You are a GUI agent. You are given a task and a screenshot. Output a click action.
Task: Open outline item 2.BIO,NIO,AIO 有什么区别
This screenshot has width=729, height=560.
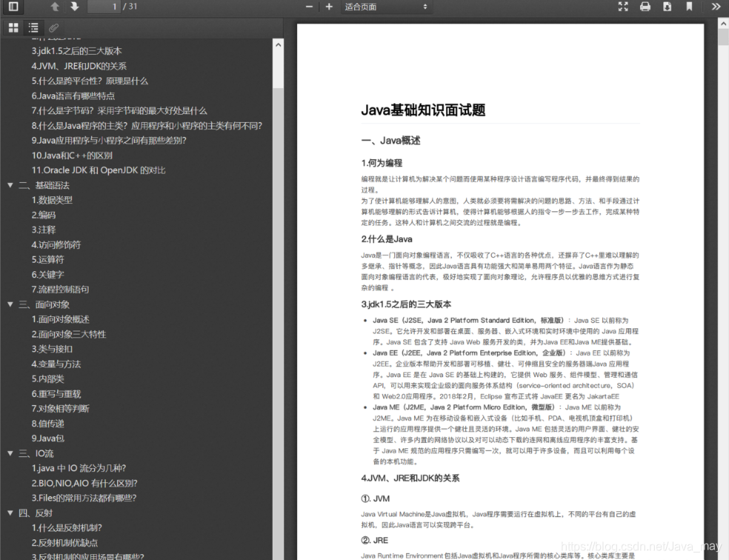coord(84,483)
